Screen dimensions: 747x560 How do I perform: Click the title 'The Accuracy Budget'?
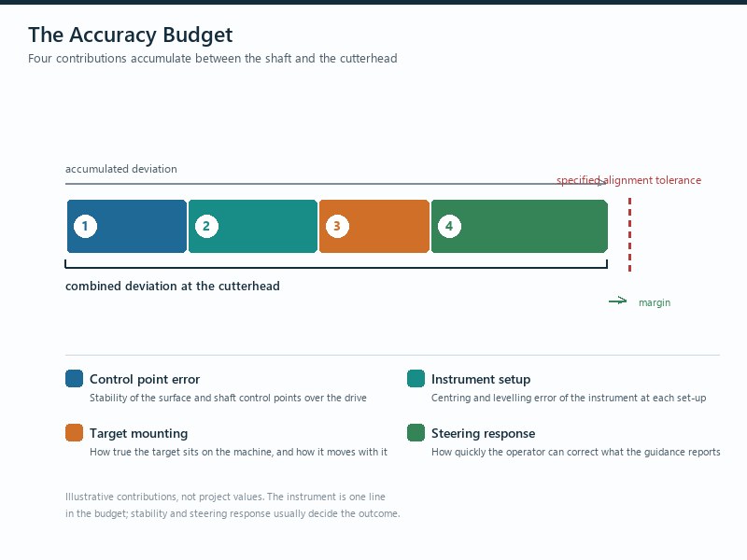tap(130, 35)
